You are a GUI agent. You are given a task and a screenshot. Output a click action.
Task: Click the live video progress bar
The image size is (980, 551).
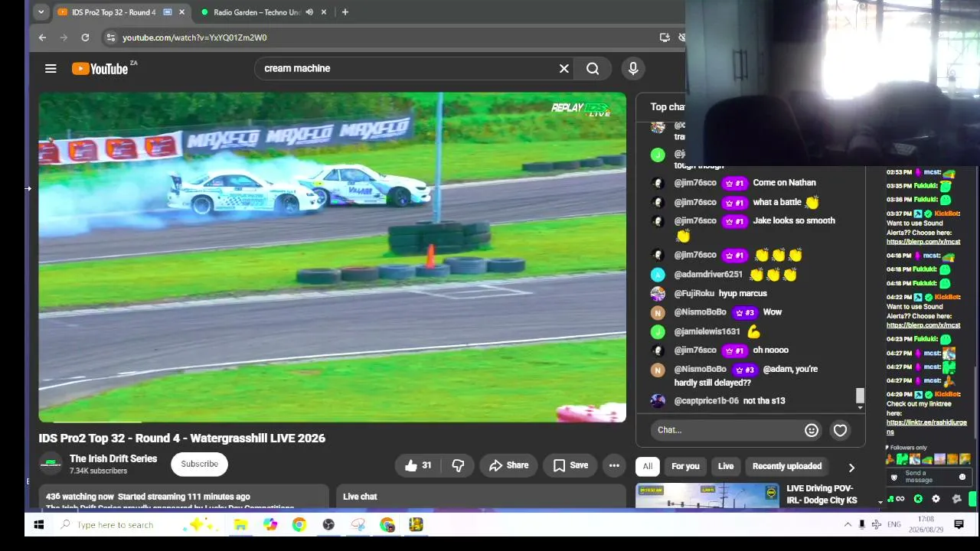point(332,421)
